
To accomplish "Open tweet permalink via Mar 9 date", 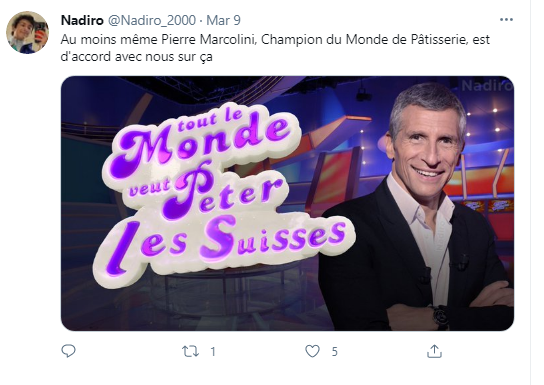I will tap(223, 20).
